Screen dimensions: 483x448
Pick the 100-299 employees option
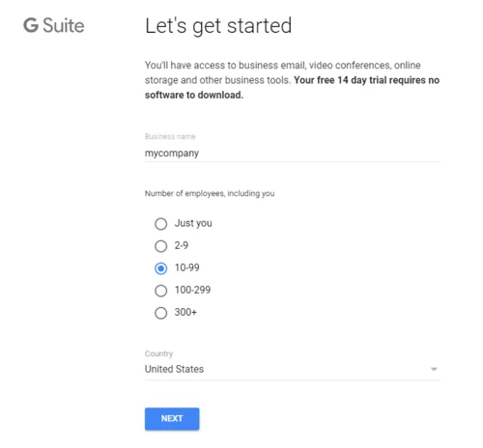pyautogui.click(x=160, y=291)
